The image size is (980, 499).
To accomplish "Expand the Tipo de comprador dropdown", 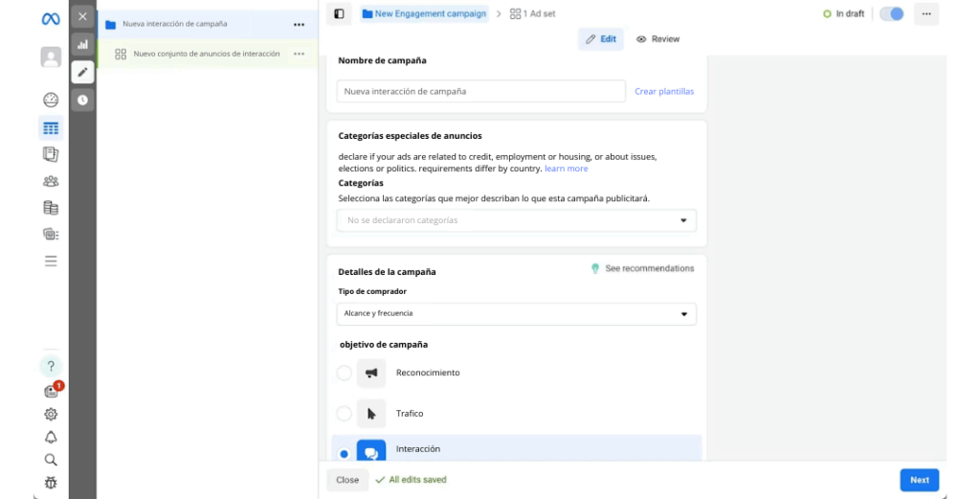I will point(516,313).
